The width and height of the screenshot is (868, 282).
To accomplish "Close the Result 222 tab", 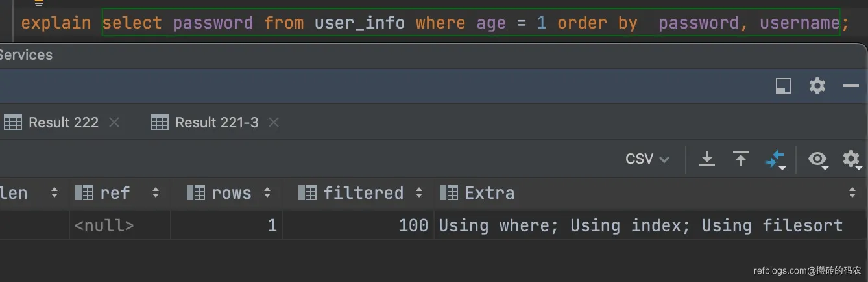I will point(114,122).
